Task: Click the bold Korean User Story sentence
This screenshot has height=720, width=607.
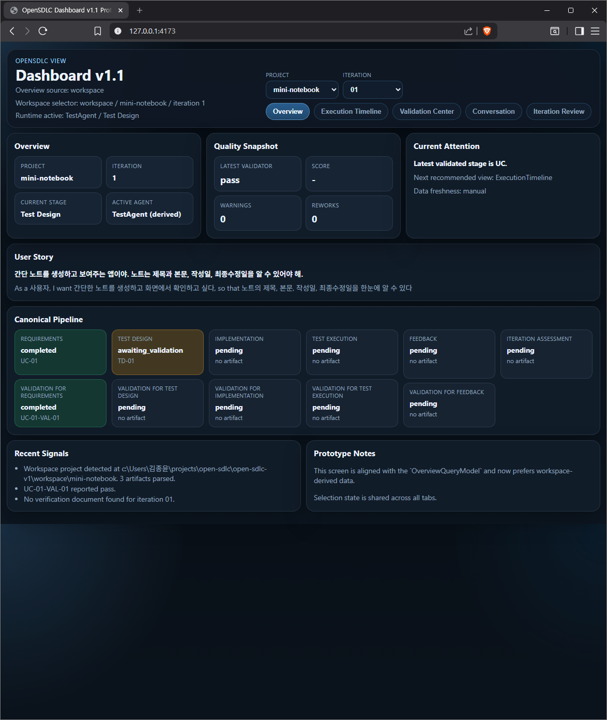Action: point(158,274)
